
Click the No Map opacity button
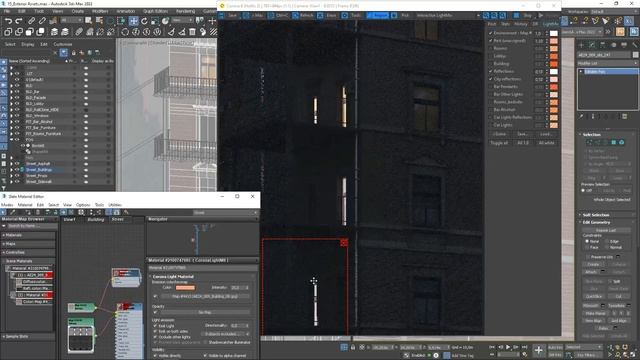(x=204, y=312)
